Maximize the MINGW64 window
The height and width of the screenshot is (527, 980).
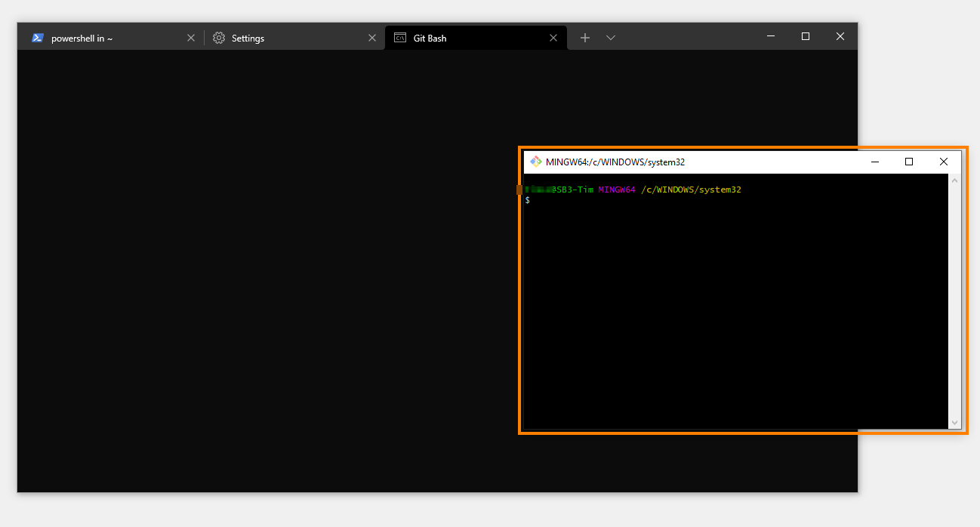[x=908, y=161]
